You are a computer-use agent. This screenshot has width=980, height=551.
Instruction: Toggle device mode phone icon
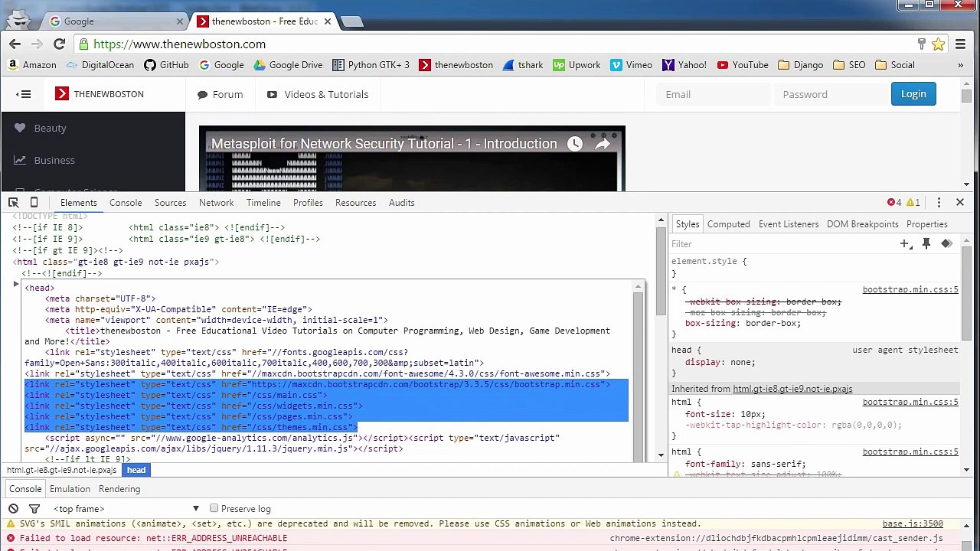click(x=34, y=203)
